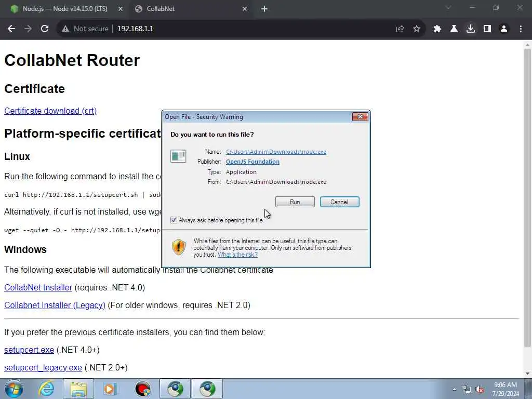Open the Chrome three-dot menu
The height and width of the screenshot is (399, 532).
[521, 29]
